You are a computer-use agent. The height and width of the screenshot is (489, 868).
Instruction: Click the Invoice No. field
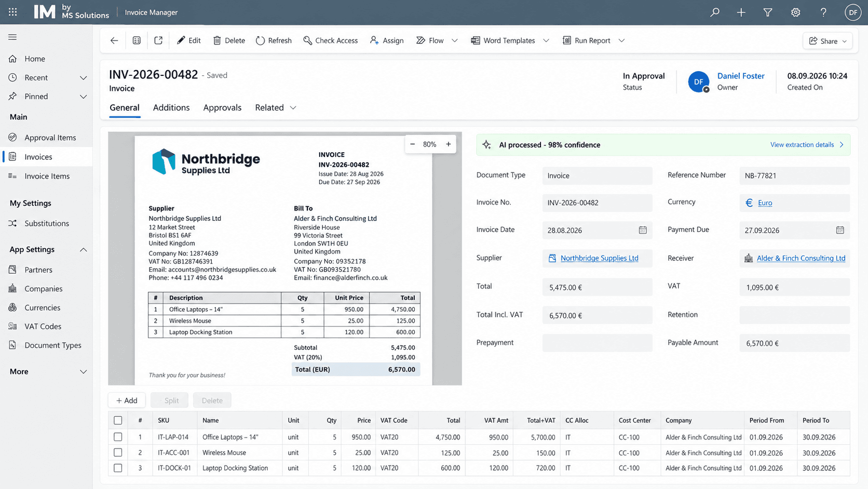point(597,203)
